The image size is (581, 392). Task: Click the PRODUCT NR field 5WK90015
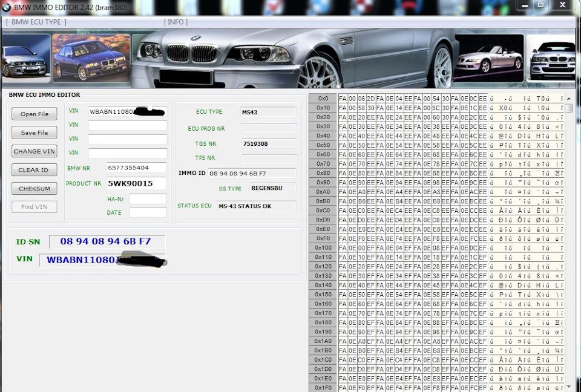tap(136, 183)
